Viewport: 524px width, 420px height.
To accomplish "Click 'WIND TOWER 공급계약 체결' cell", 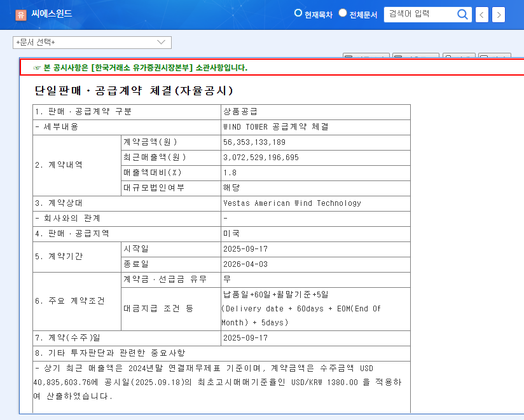I will 315,127.
